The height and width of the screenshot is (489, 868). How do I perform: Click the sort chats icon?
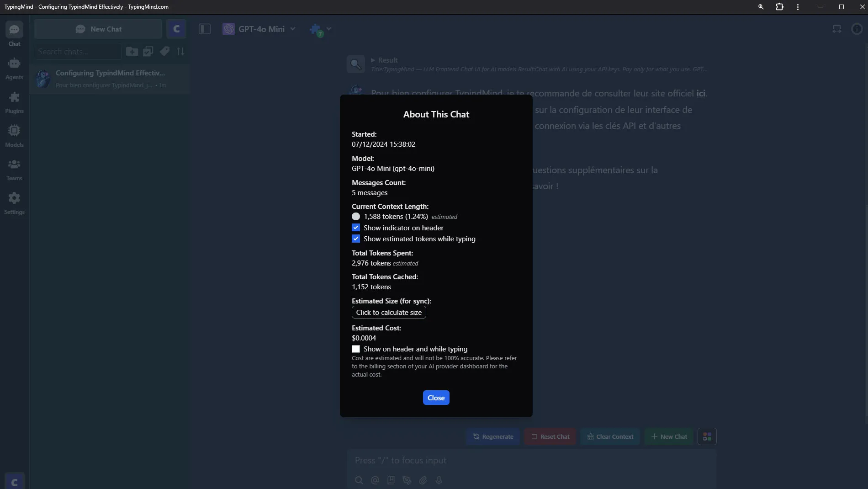[x=180, y=51]
